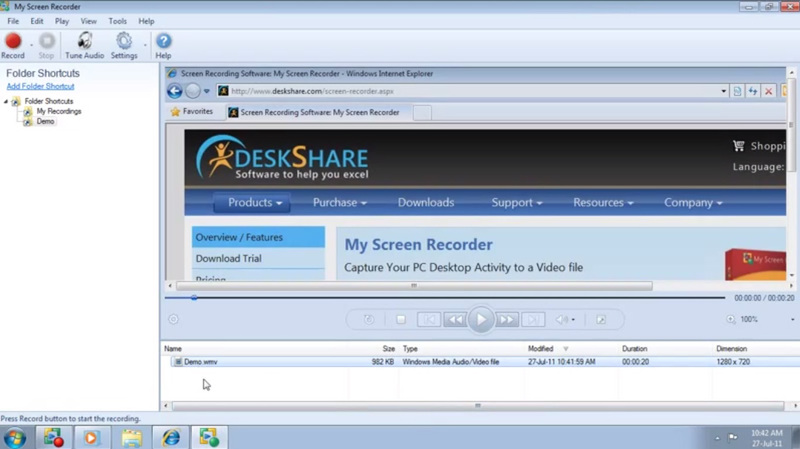Click the speaker volume icon in player
This screenshot has width=800, height=449.
point(561,319)
